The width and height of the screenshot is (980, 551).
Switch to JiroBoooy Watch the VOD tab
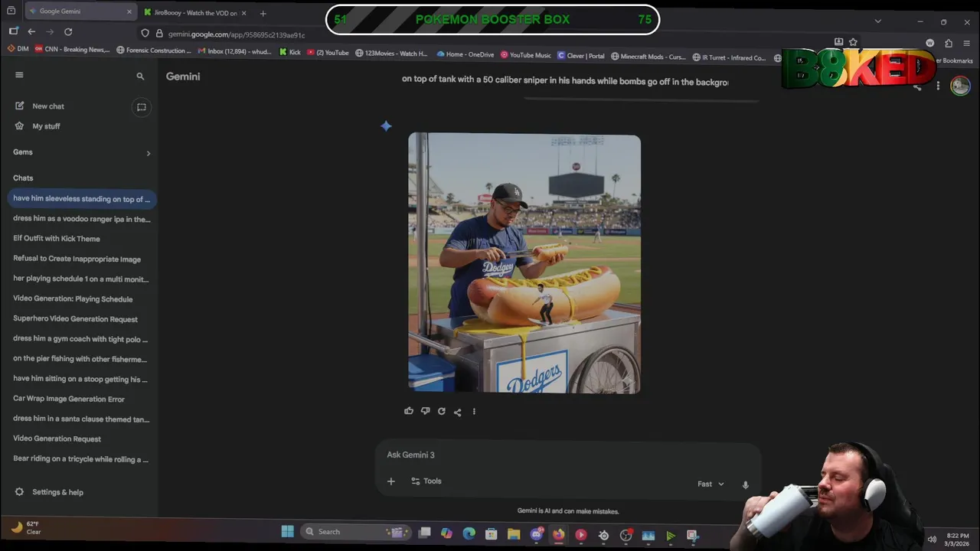[x=195, y=13]
